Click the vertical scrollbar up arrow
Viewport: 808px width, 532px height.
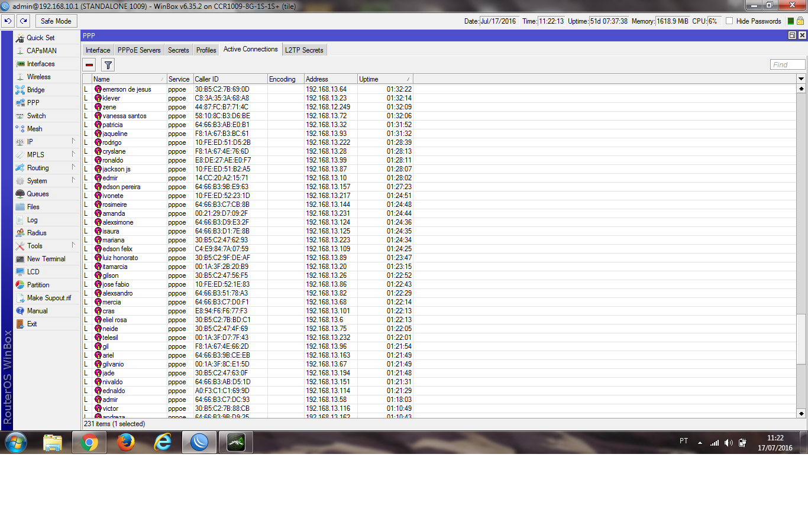click(x=801, y=89)
